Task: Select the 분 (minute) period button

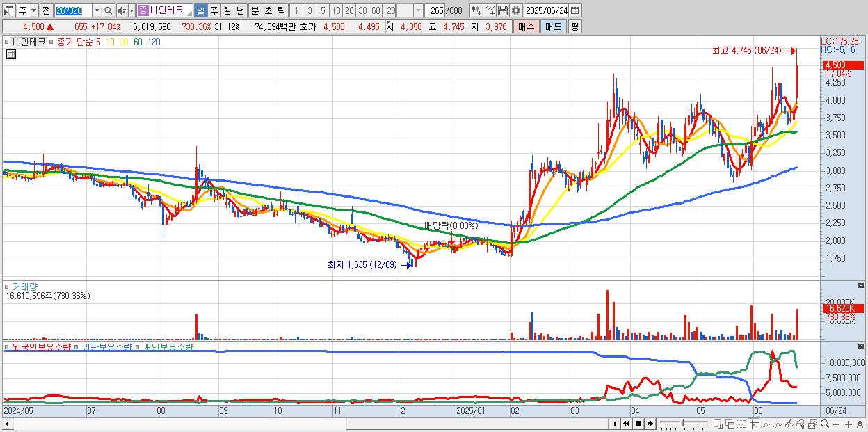Action: tap(255, 10)
